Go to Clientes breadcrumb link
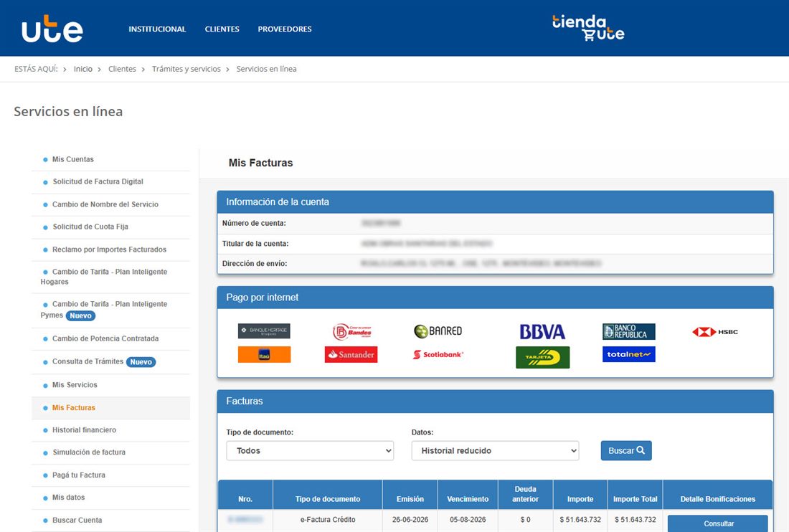The width and height of the screenshot is (789, 532). point(122,69)
